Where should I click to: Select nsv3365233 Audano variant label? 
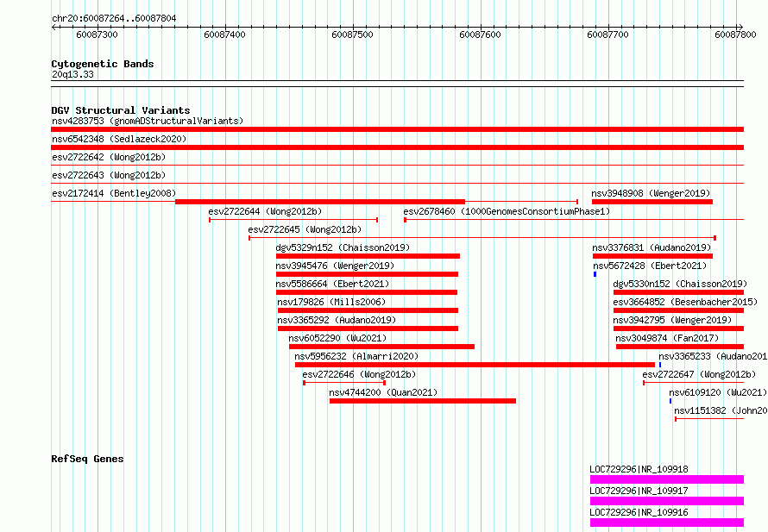[x=713, y=356]
